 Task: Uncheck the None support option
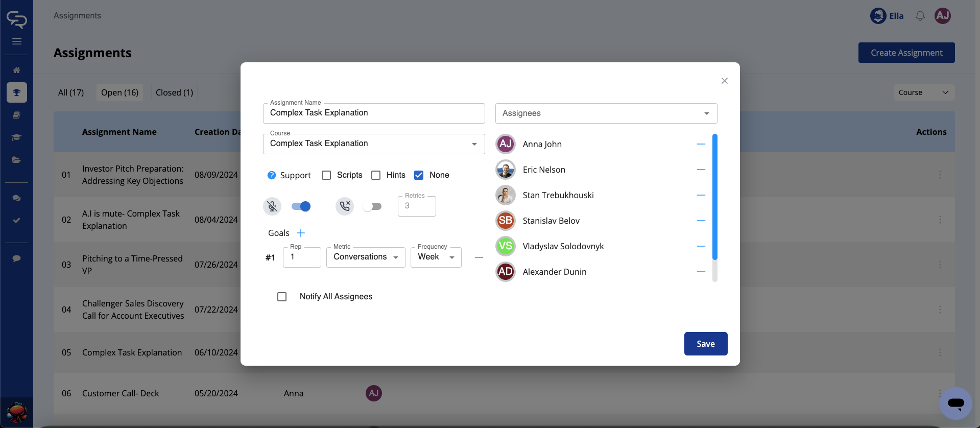pyautogui.click(x=419, y=175)
